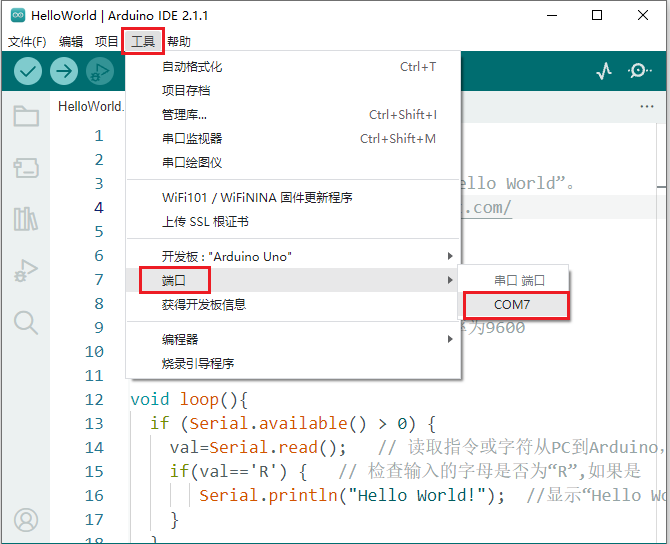Click line number 7 in gutter
This screenshot has width=670, height=544.
pyautogui.click(x=99, y=279)
